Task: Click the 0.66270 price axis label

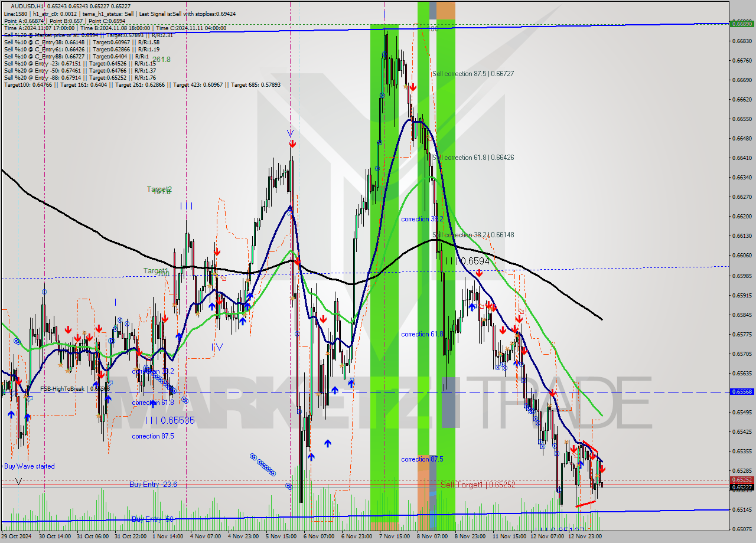Action: click(x=742, y=197)
